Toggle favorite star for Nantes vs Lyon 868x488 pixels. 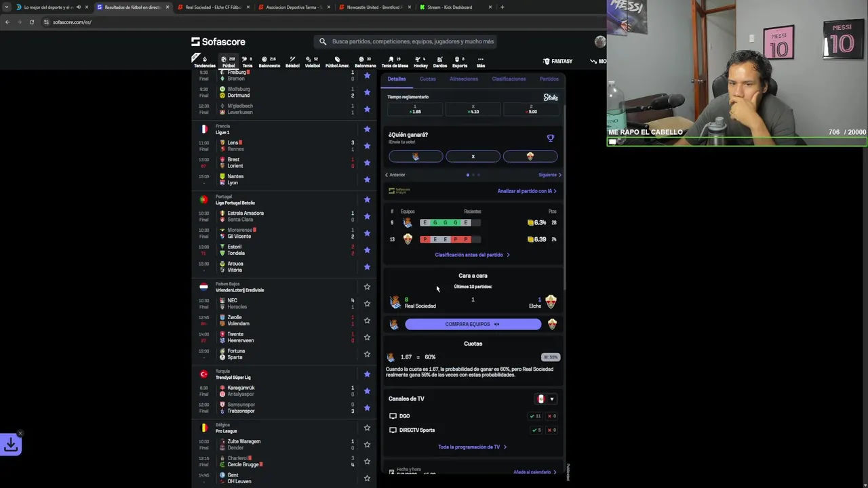[x=367, y=180]
